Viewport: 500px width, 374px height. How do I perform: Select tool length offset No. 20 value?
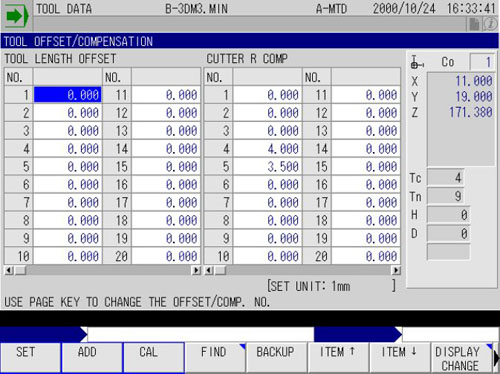tap(166, 256)
